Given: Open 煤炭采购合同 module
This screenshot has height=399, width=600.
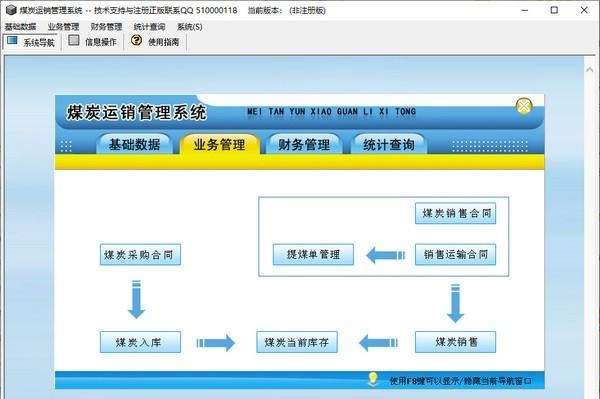Looking at the screenshot, I should (x=140, y=254).
